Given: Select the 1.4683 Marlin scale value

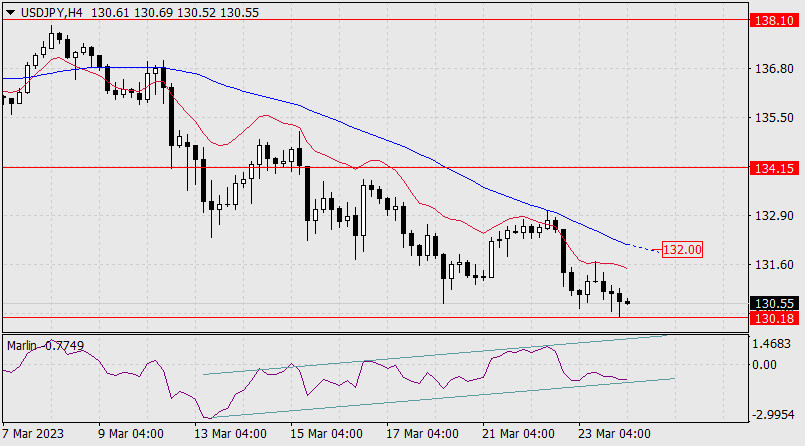Looking at the screenshot, I should click(772, 344).
